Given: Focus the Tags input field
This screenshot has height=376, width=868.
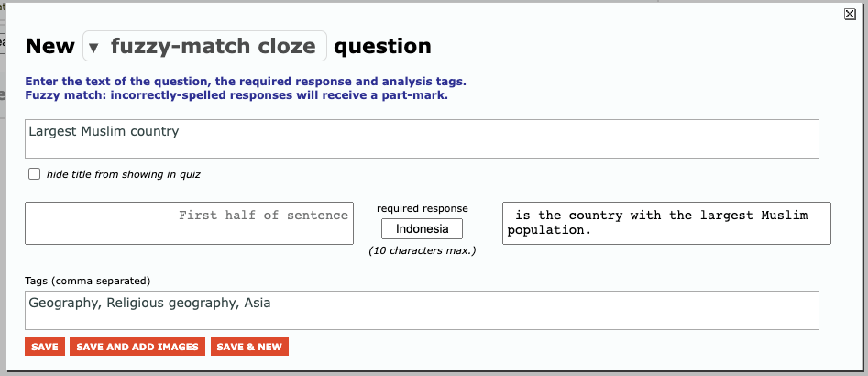Looking at the screenshot, I should pos(422,310).
